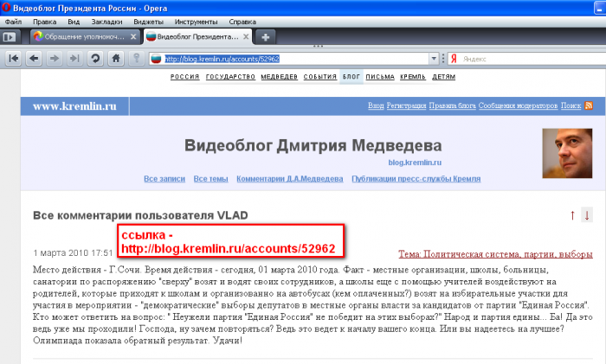Click the Вход login link
This screenshot has height=364, width=606.
(x=376, y=105)
